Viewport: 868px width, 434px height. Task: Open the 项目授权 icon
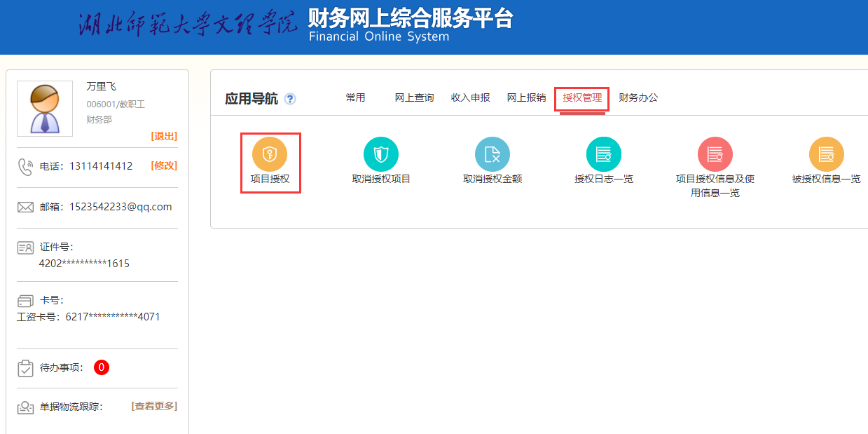coord(270,154)
